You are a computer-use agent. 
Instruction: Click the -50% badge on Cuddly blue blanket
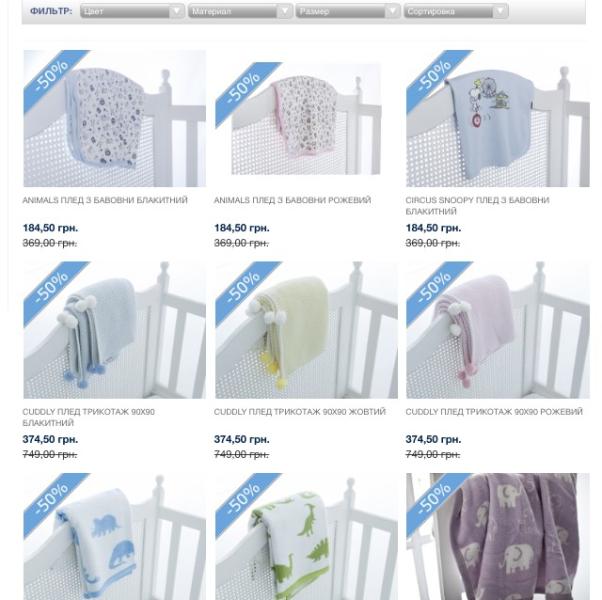[x=51, y=288]
